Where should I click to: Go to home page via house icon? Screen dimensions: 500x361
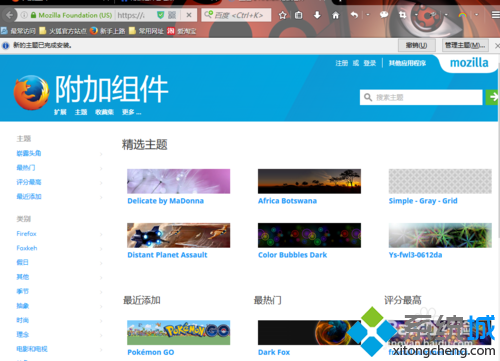tap(336, 15)
